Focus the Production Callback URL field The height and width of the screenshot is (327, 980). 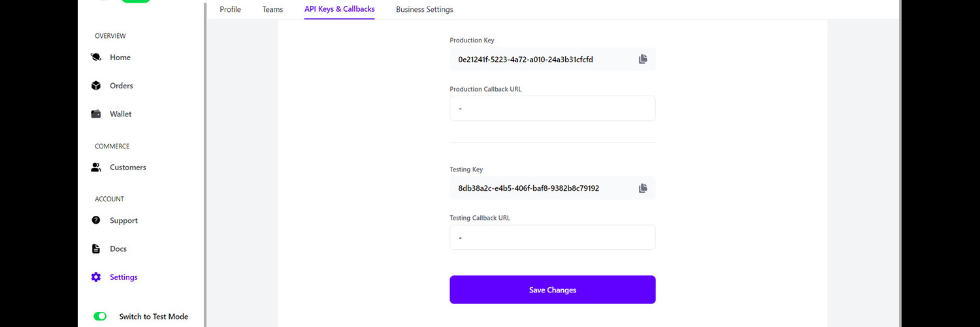coord(553,109)
